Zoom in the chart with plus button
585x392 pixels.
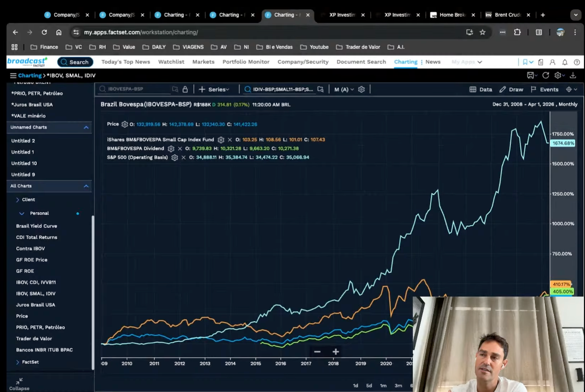(336, 352)
